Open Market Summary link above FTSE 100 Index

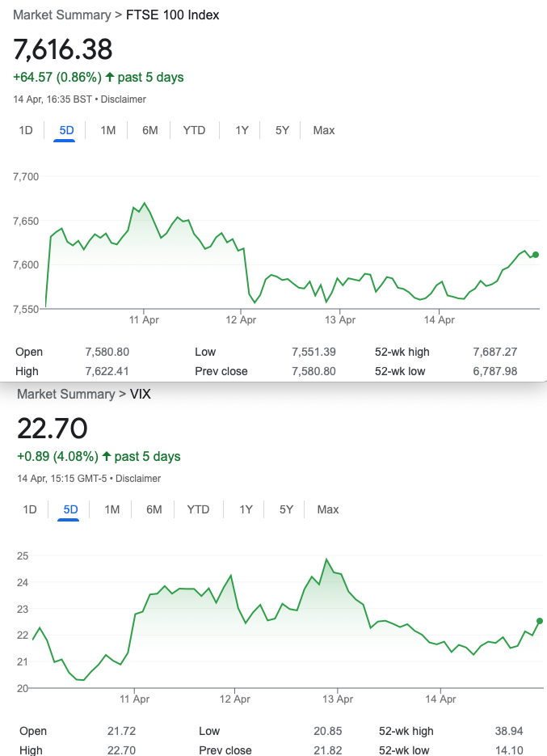pyautogui.click(x=61, y=15)
